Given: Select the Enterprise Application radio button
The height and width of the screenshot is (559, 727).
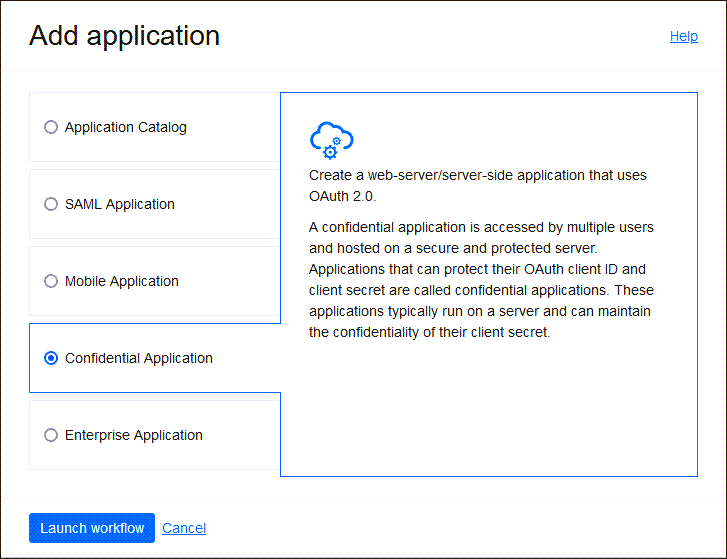Looking at the screenshot, I should (x=51, y=435).
